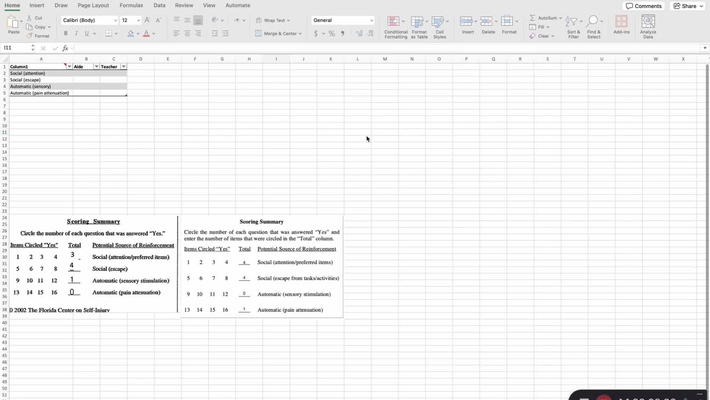Screen dimensions: 710x400
Task: Open Sort & Filter
Action: click(x=573, y=27)
